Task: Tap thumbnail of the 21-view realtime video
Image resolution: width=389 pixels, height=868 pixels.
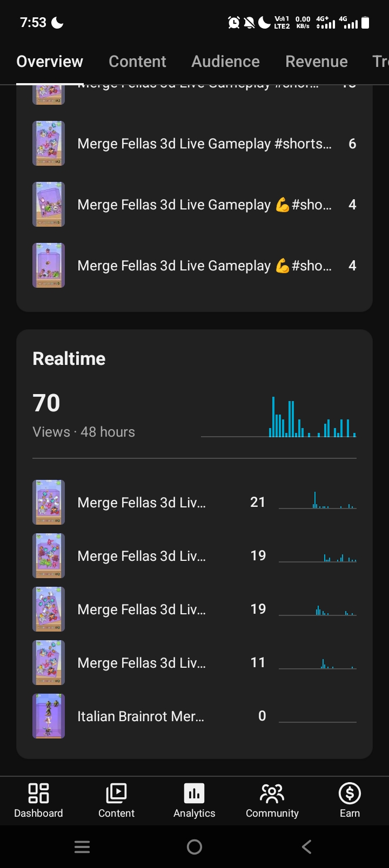Action: [x=49, y=502]
